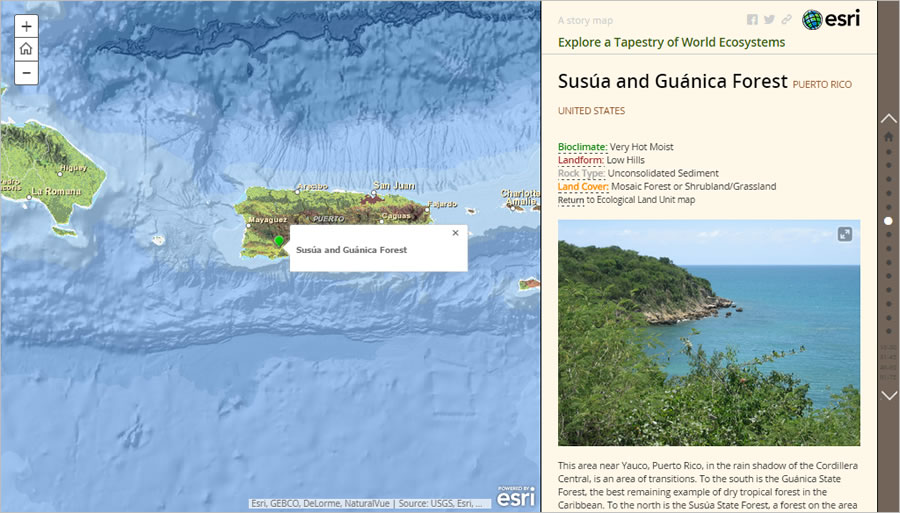The height and width of the screenshot is (513, 900).
Task: Select the navigation dot just above the white dot
Action: (x=889, y=207)
